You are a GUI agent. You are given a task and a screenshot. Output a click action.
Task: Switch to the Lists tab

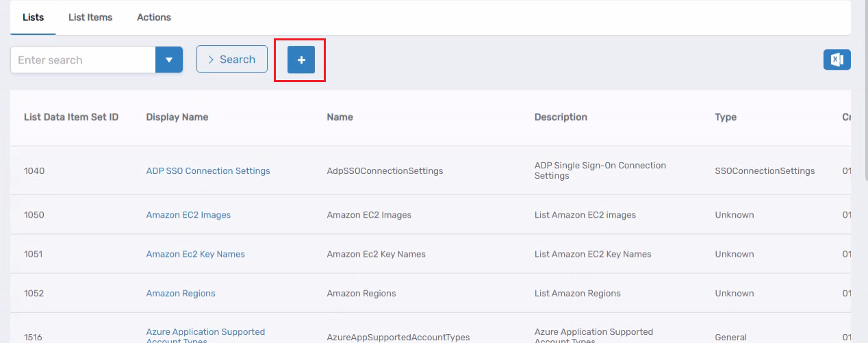pyautogui.click(x=33, y=17)
